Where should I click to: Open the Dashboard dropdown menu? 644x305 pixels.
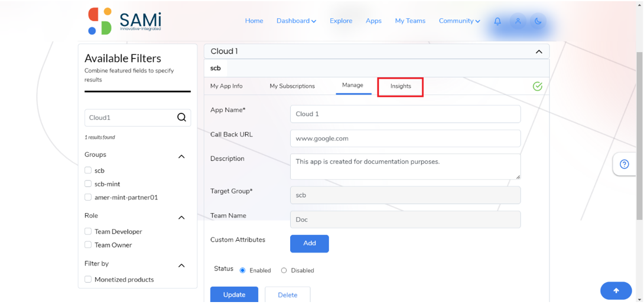point(296,21)
